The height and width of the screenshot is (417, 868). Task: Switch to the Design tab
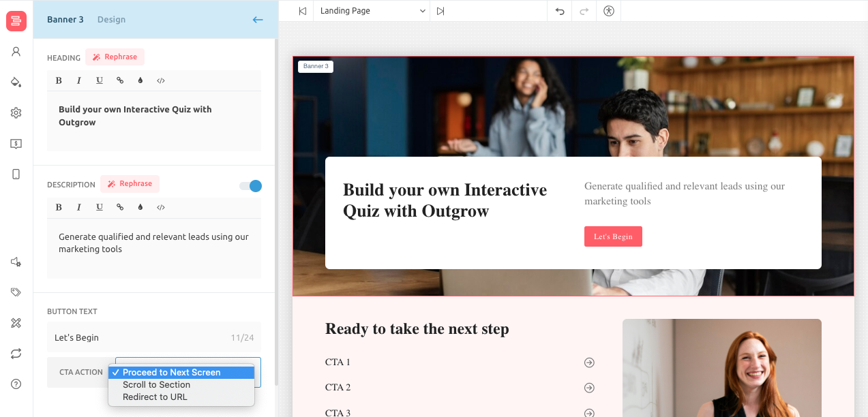pos(111,20)
